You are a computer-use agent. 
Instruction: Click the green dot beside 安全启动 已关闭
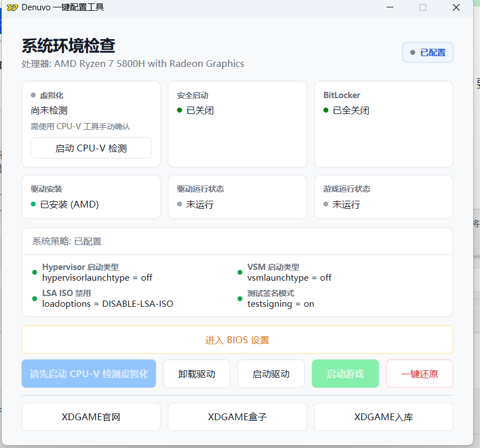pyautogui.click(x=180, y=110)
